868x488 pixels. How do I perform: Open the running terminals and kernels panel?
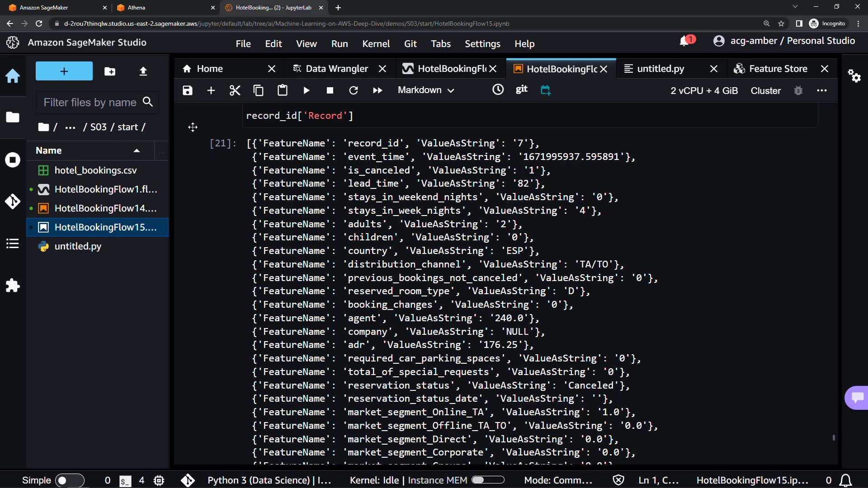[13, 160]
